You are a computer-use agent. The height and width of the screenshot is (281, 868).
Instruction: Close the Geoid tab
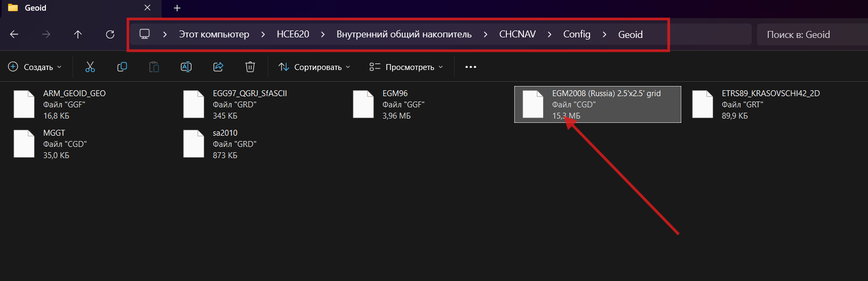[x=148, y=8]
